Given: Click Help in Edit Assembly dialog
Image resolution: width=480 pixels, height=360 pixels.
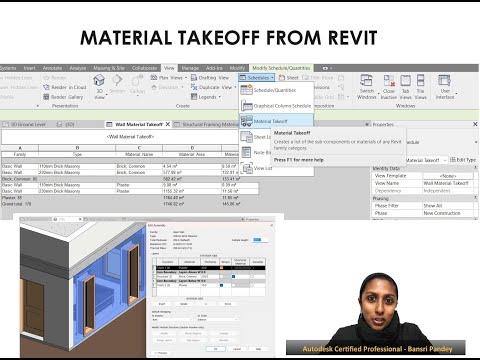Looking at the screenshot, I should (258, 349).
